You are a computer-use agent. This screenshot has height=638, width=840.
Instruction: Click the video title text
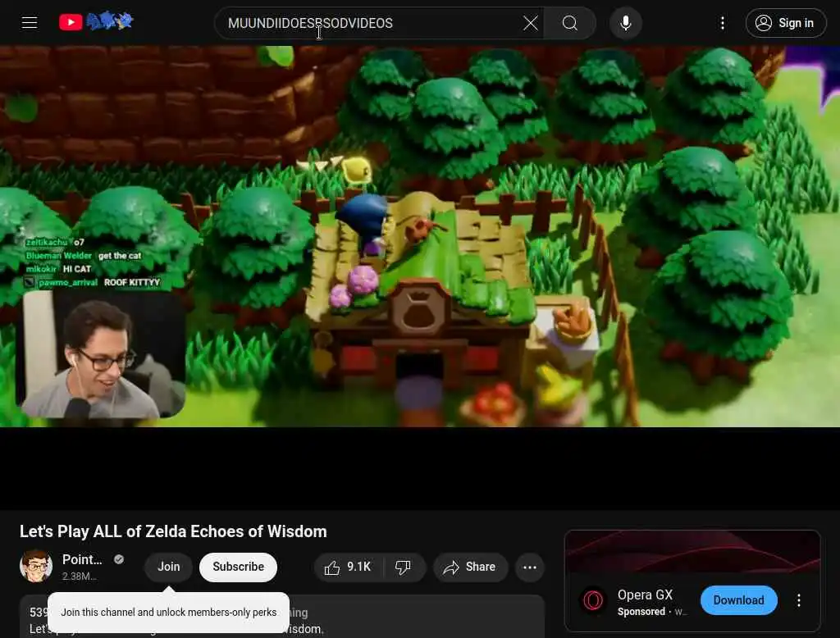[173, 531]
